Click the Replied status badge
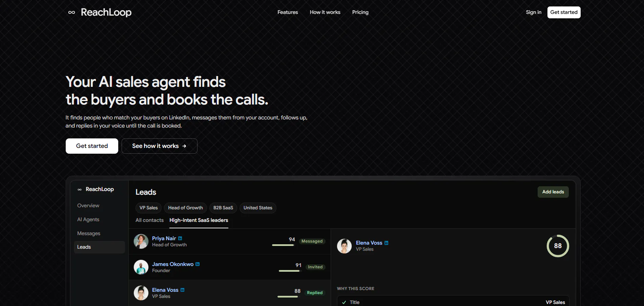 pyautogui.click(x=315, y=293)
